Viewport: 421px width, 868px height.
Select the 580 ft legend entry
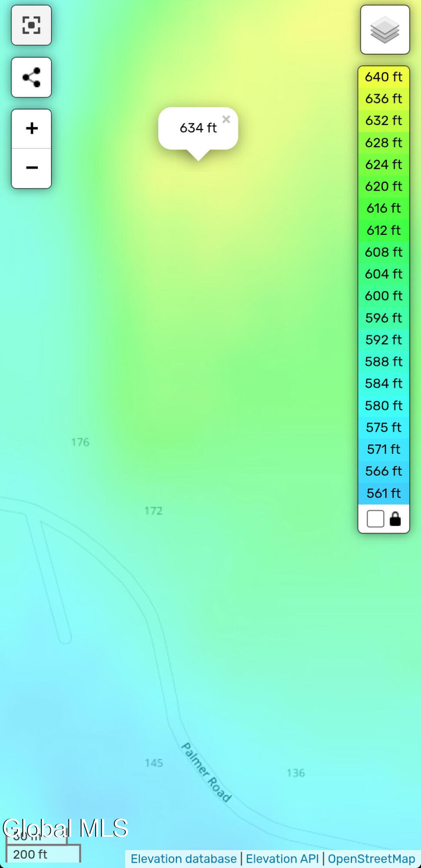pyautogui.click(x=384, y=406)
